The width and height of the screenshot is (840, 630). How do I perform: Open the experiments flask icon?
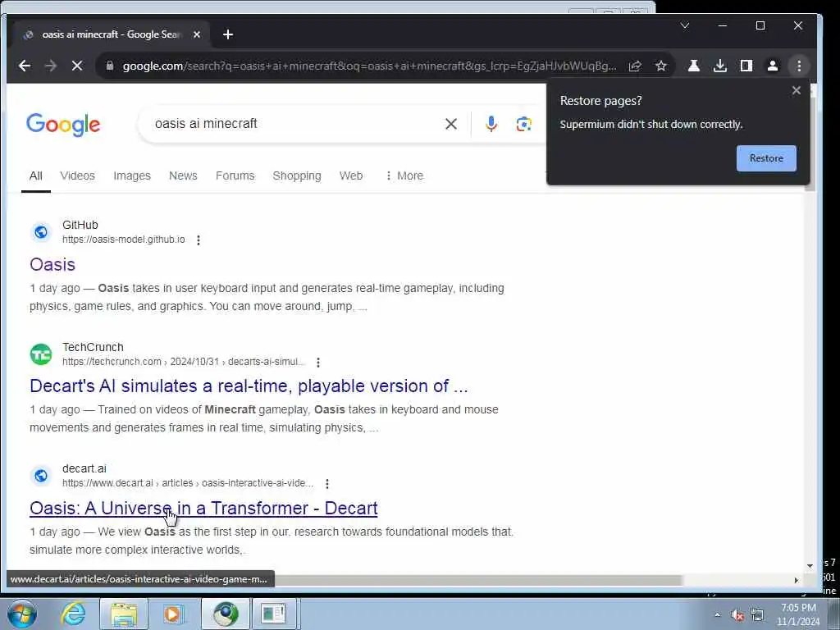(x=694, y=66)
